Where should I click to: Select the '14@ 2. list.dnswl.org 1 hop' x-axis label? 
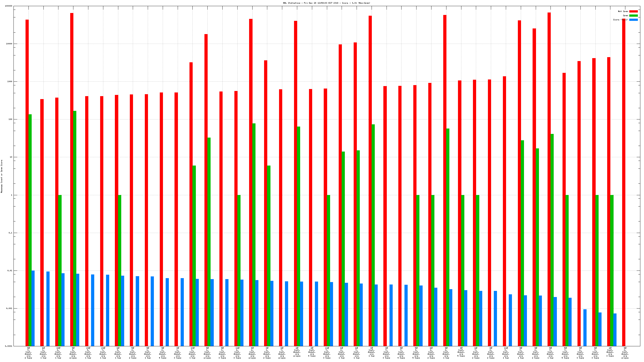(x=58, y=353)
